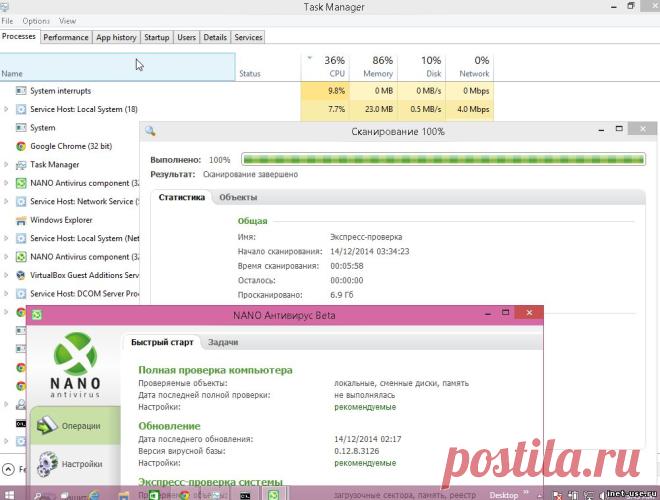Open the Options menu in Task Manager

click(36, 21)
